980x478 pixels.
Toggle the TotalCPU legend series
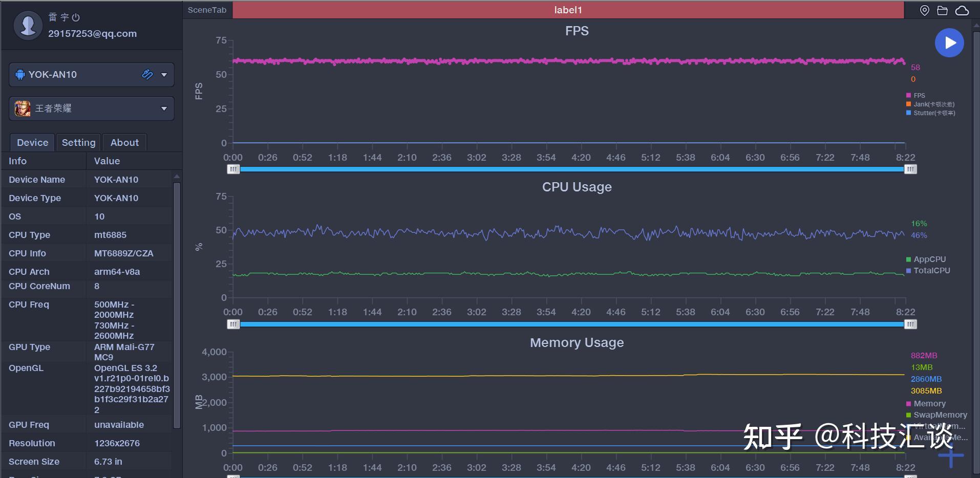(928, 271)
